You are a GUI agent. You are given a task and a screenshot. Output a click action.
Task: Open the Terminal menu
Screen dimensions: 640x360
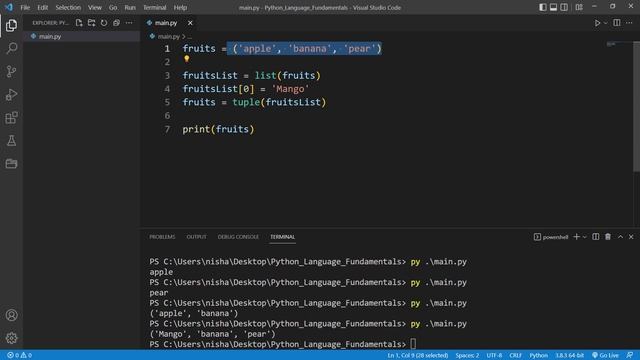coord(155,7)
